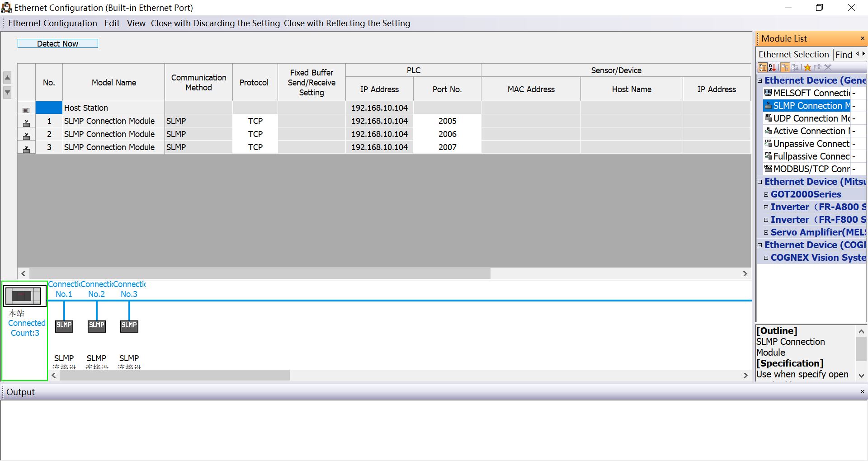This screenshot has width=868, height=461.
Task: Select the Port No. 2006 cell
Action: pos(447,134)
